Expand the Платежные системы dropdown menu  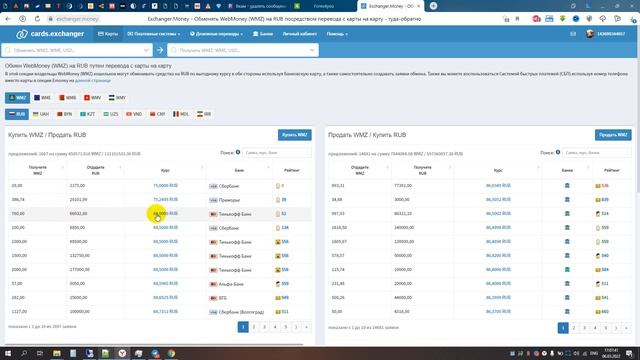pos(153,34)
